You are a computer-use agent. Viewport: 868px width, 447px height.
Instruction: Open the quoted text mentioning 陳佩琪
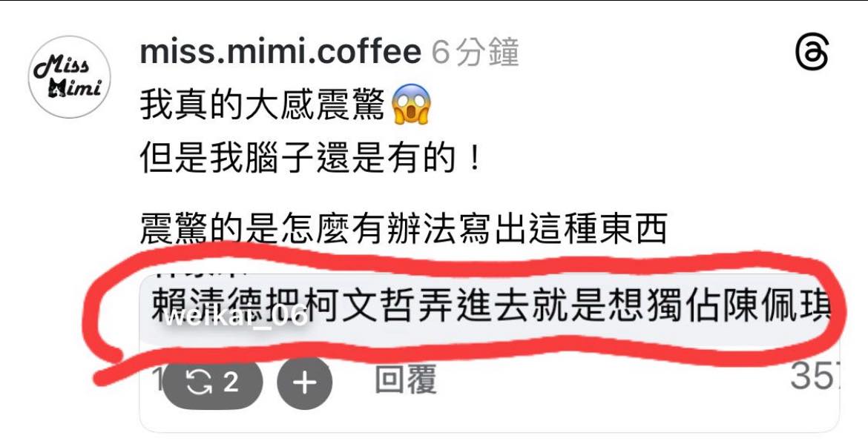490,306
